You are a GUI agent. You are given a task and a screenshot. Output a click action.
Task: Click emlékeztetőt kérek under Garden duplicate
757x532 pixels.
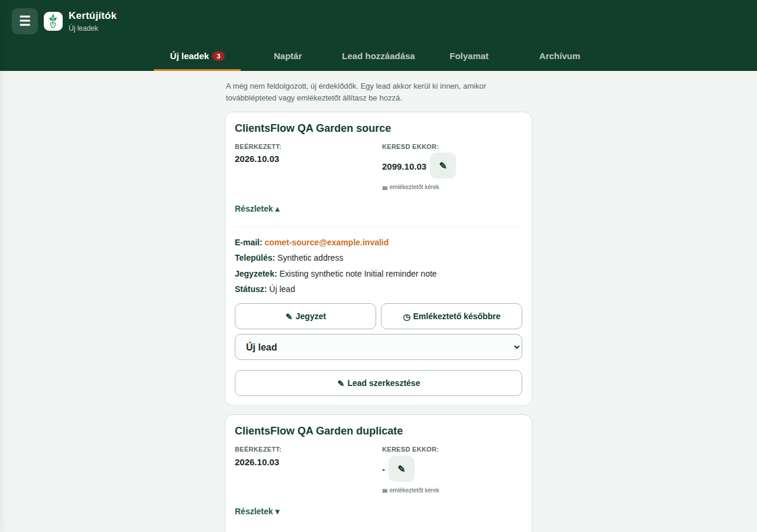point(415,491)
